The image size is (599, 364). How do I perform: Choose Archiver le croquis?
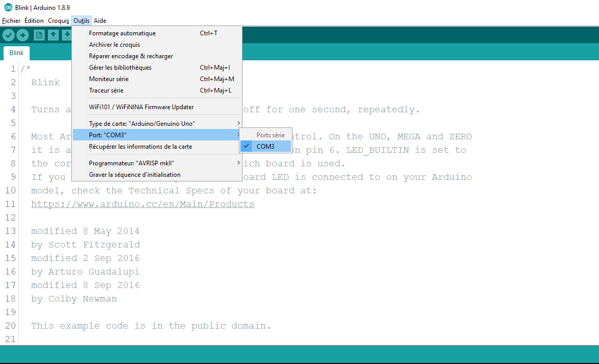click(x=157, y=45)
